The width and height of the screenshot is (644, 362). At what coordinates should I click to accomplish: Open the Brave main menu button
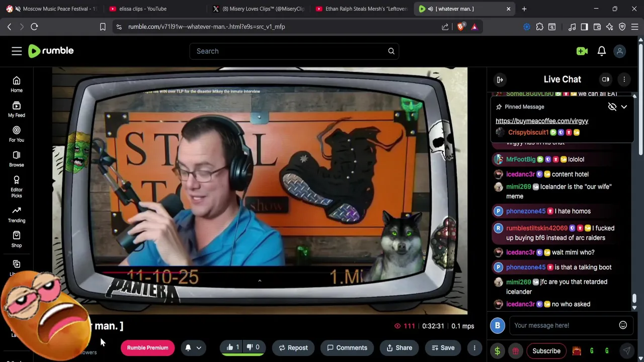(635, 27)
